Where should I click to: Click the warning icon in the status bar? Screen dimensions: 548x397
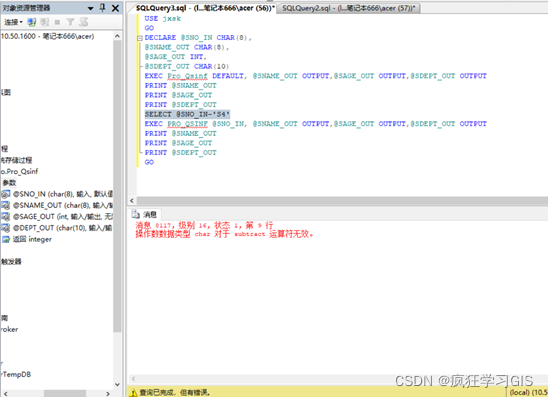click(133, 392)
